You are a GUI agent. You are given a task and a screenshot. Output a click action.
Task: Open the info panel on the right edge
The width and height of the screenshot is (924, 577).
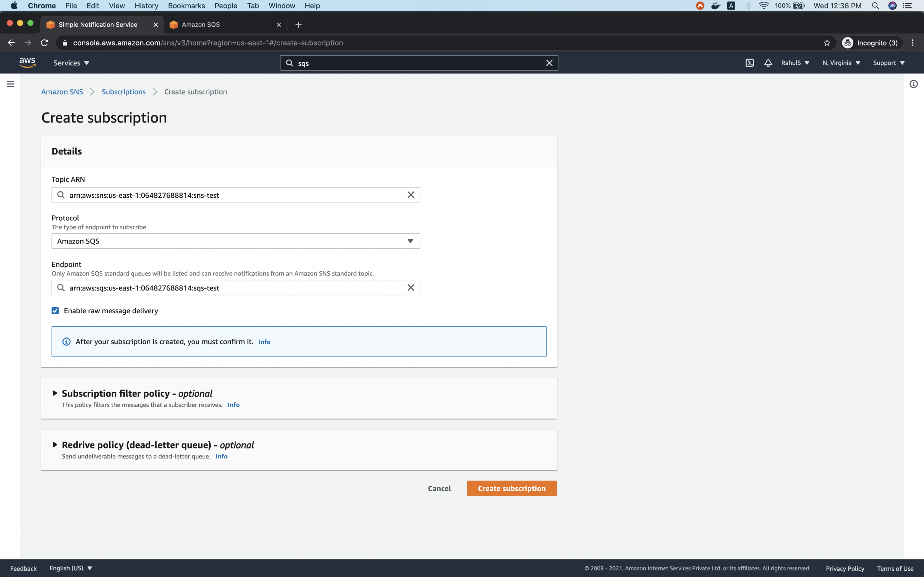[x=914, y=84]
